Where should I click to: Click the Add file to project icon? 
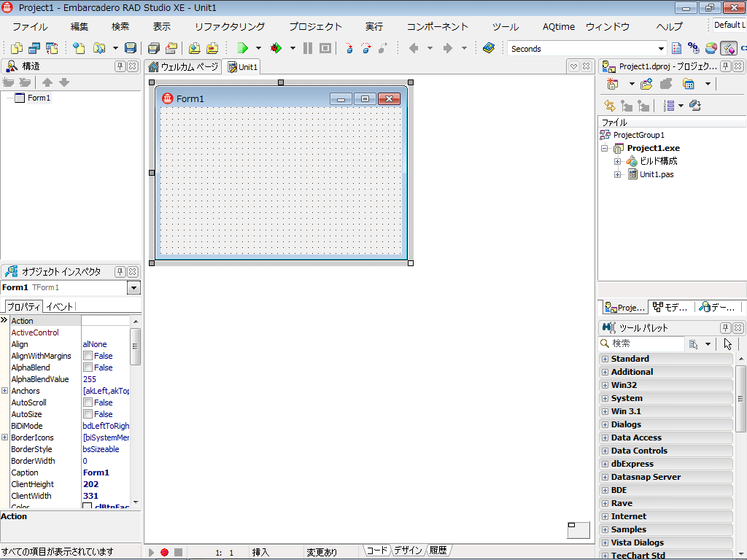pyautogui.click(x=194, y=48)
